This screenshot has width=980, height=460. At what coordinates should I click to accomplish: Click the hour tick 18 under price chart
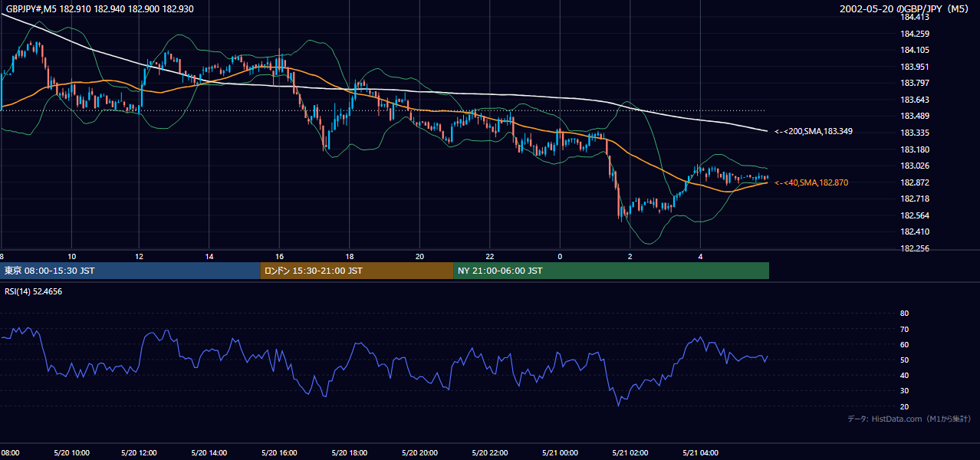coord(349,256)
